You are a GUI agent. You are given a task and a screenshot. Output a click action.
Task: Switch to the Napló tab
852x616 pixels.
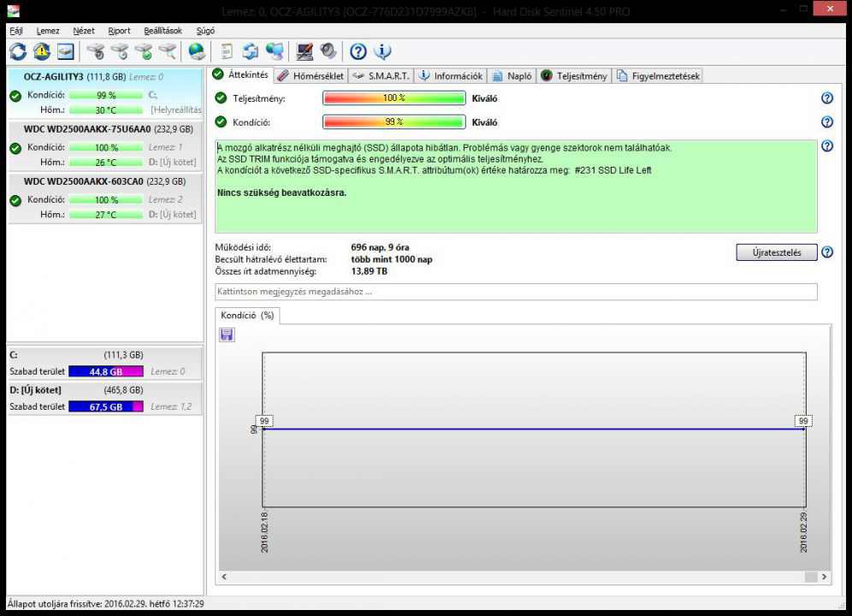coord(512,76)
